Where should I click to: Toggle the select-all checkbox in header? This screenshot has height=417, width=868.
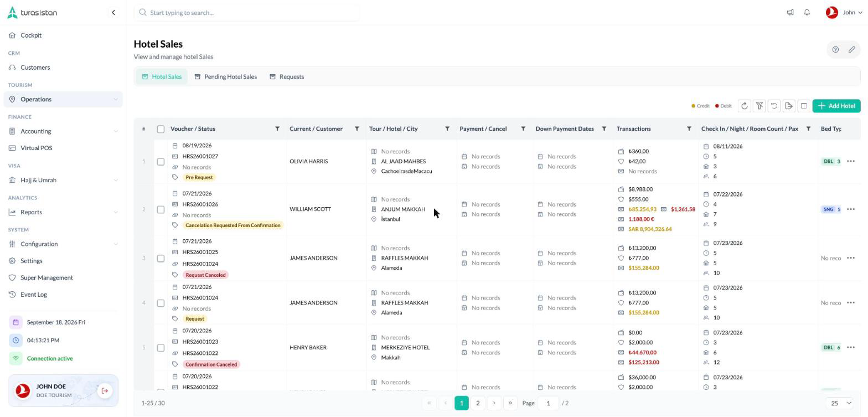pos(161,129)
